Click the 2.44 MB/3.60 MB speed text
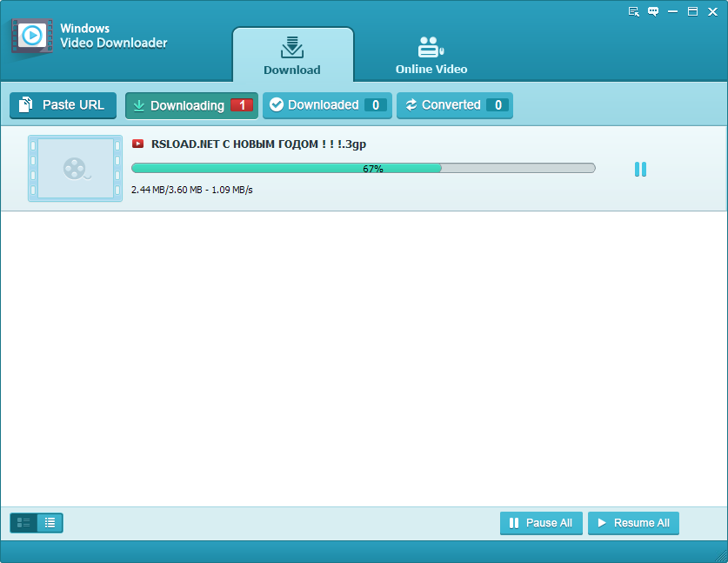This screenshot has width=728, height=563. [x=191, y=190]
